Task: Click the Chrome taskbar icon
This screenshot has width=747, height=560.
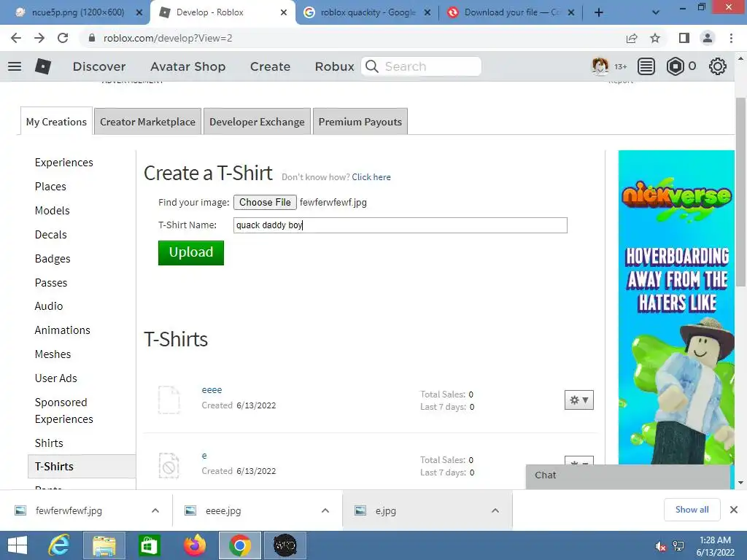Action: pyautogui.click(x=239, y=545)
